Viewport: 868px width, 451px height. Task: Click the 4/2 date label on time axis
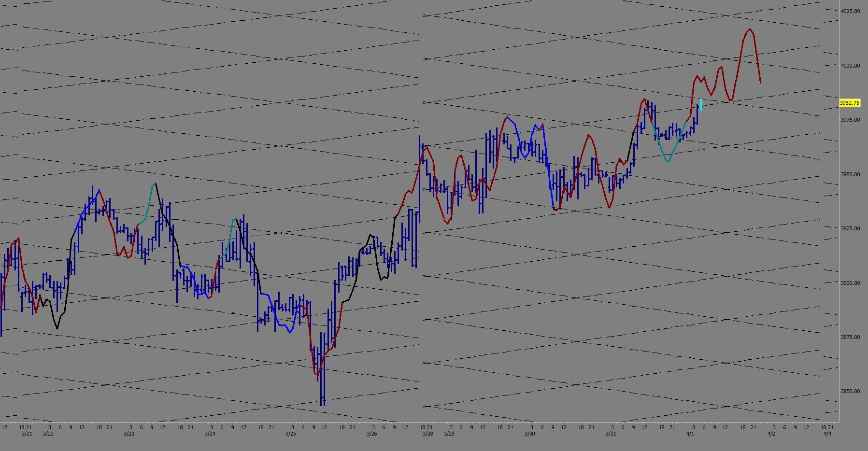click(771, 434)
